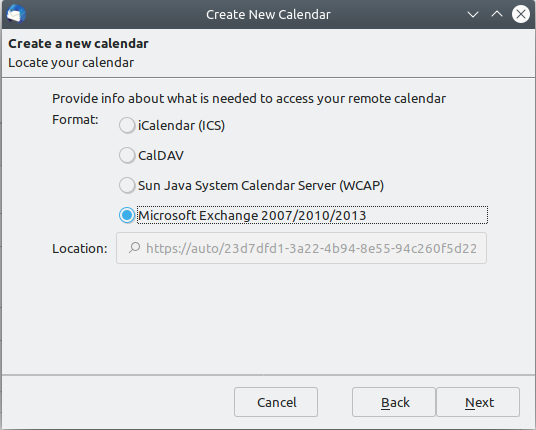Proceed with the Next button
Image resolution: width=536 pixels, height=430 pixels.
pyautogui.click(x=478, y=402)
